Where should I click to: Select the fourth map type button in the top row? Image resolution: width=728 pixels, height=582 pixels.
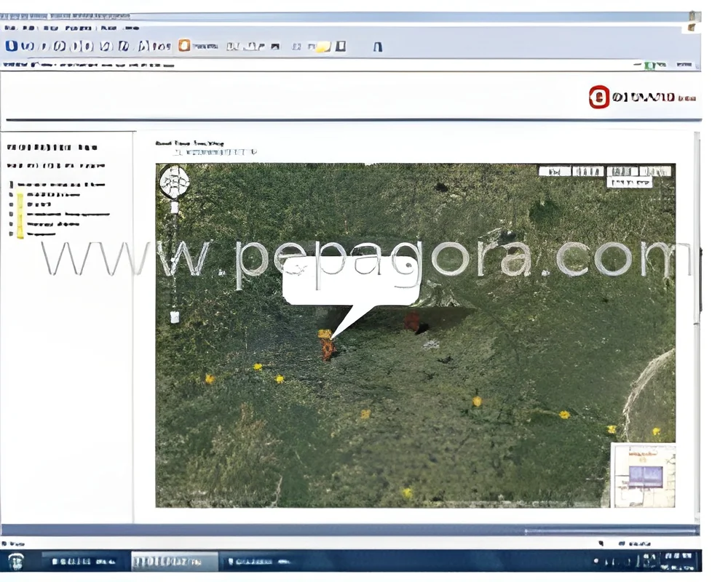click(x=655, y=171)
